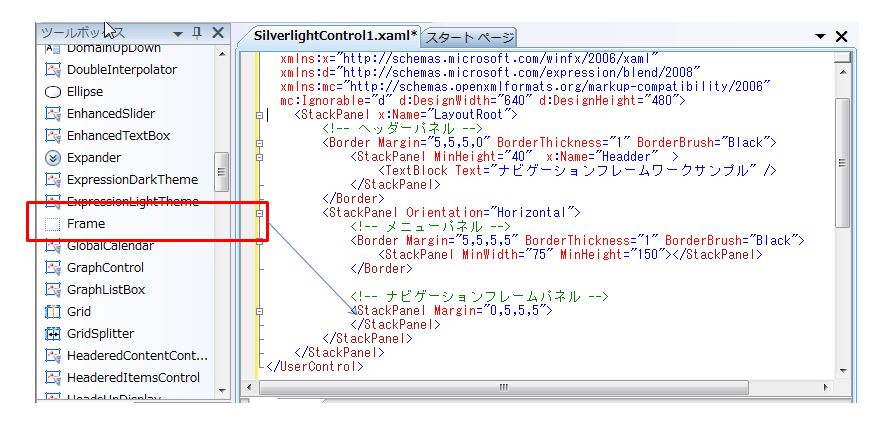Click the xmlns:d namespace declaration line
This screenshot has height=437, width=887.
(x=490, y=72)
